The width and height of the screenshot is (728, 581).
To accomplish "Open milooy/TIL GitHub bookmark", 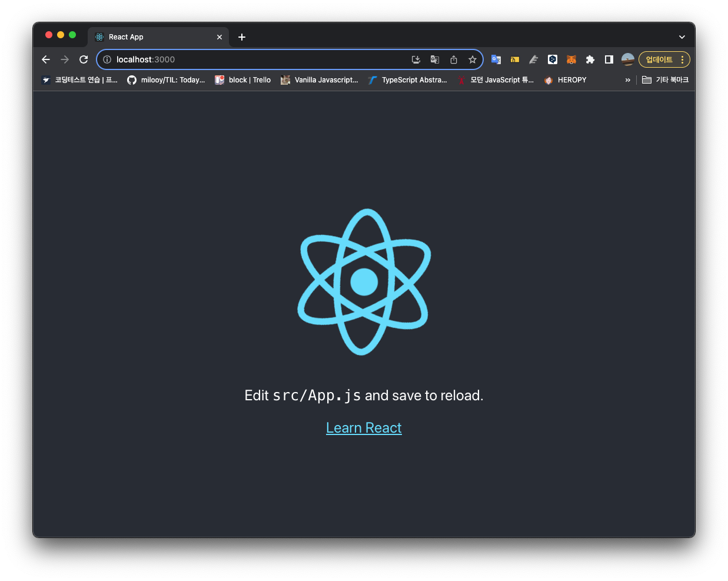I will pos(166,80).
